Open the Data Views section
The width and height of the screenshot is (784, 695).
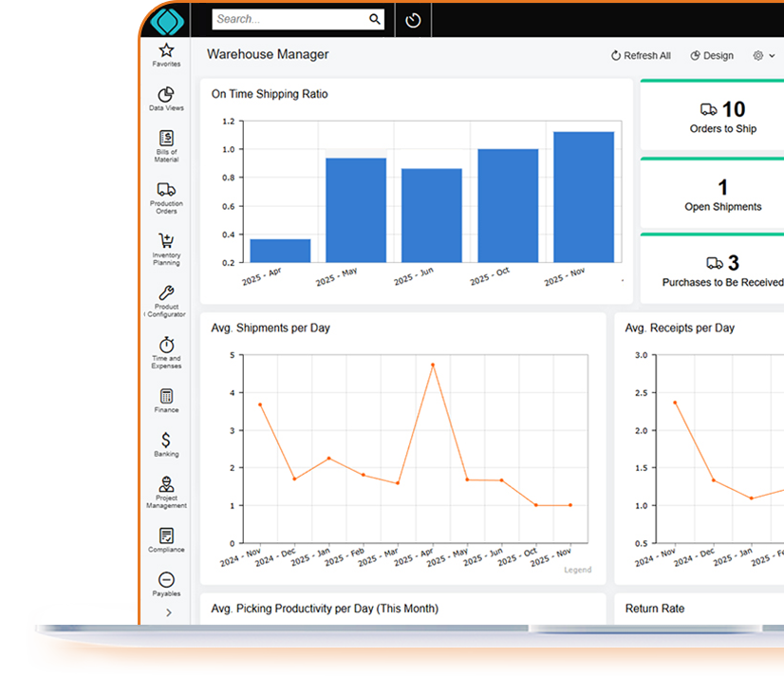click(x=165, y=96)
